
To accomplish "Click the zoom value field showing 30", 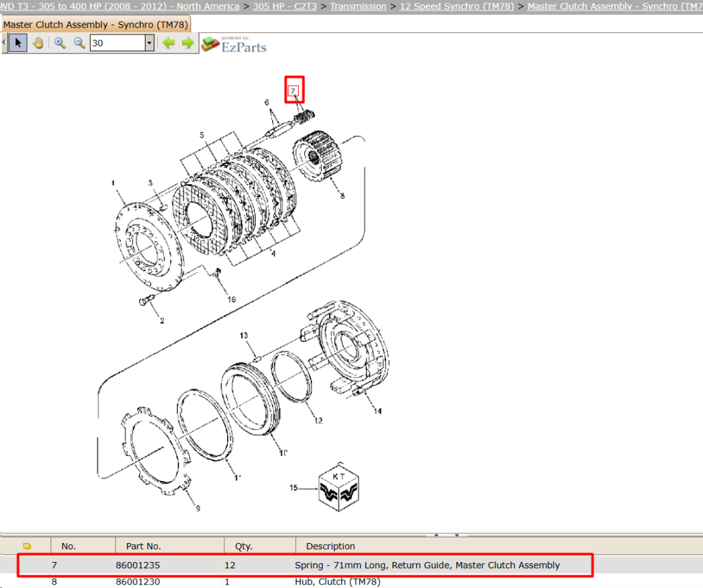I will [x=117, y=43].
